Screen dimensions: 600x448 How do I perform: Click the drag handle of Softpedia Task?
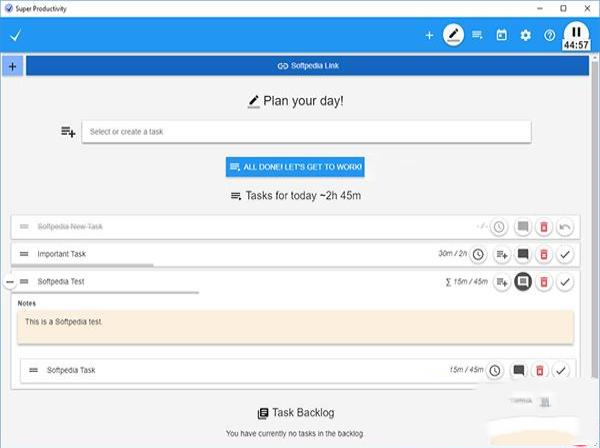[x=34, y=370]
